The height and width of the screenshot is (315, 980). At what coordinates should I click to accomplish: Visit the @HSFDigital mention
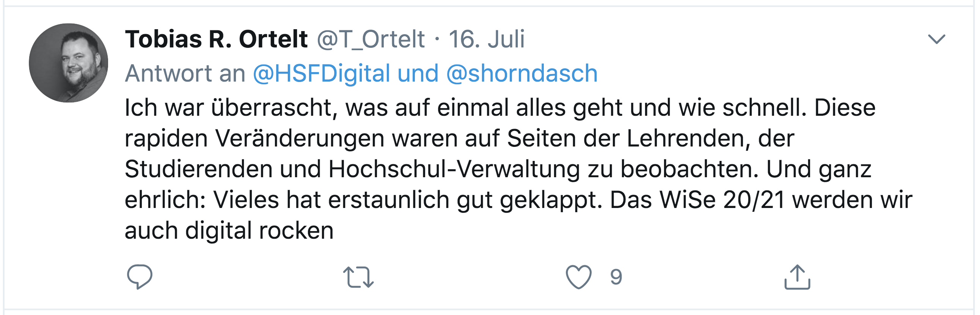pos(322,73)
